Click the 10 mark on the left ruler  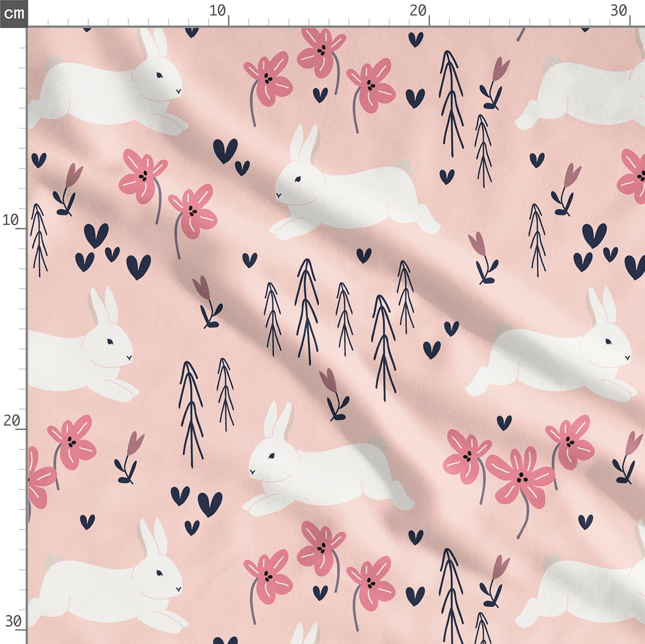(x=10, y=220)
